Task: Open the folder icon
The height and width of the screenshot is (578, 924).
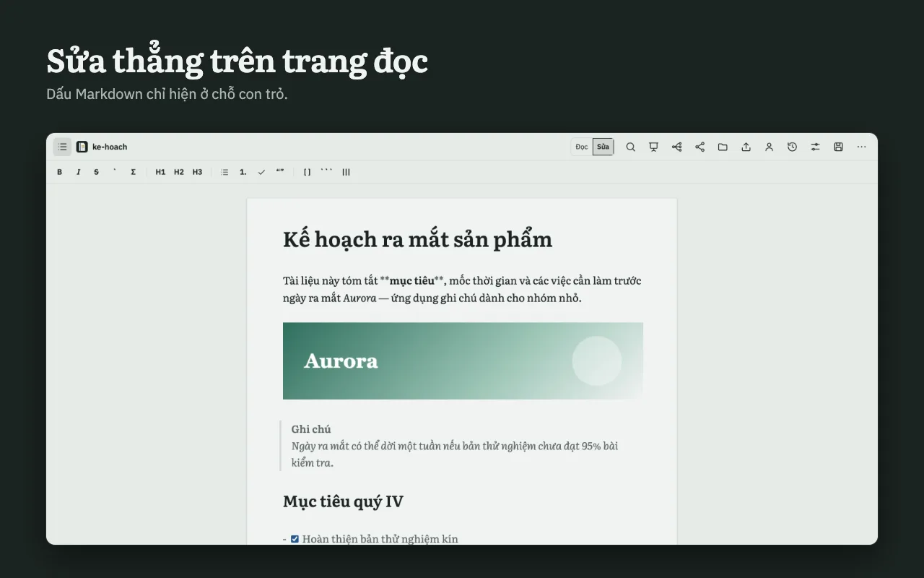Action: point(723,147)
